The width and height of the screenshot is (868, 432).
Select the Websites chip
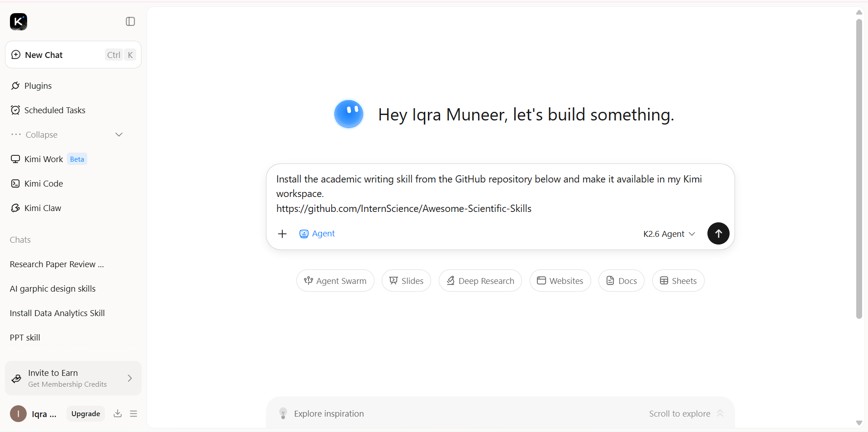coord(560,281)
